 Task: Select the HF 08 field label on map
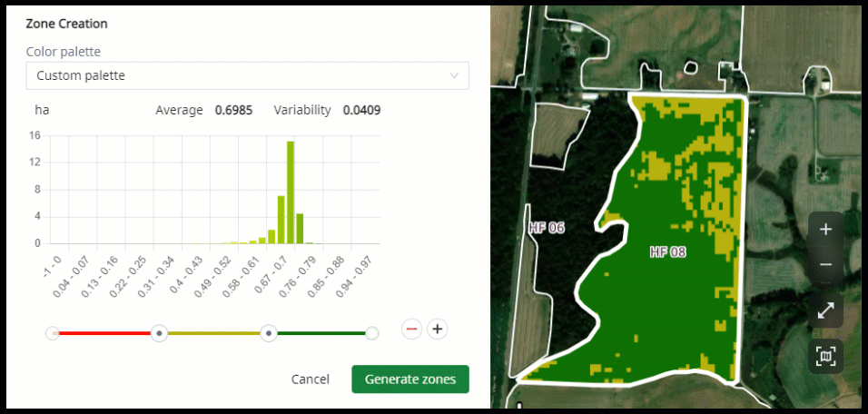click(x=667, y=251)
